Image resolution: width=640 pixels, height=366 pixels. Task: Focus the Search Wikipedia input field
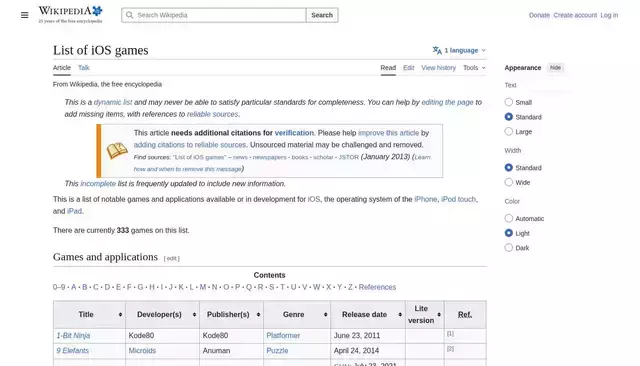pyautogui.click(x=214, y=15)
